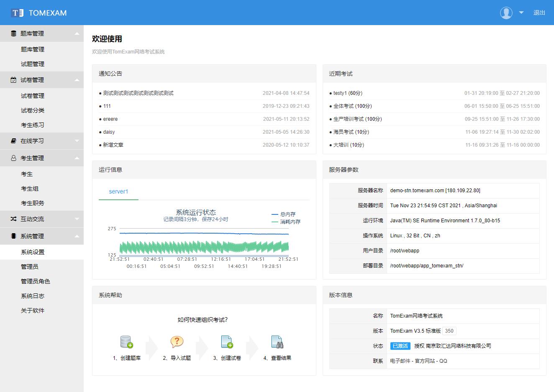Expand the 在线学习 sidebar section

point(77,141)
